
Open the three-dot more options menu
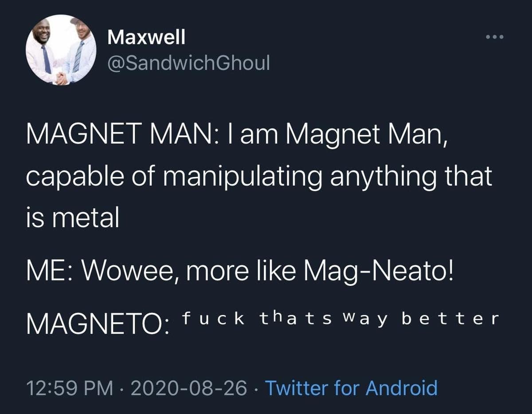coord(495,37)
